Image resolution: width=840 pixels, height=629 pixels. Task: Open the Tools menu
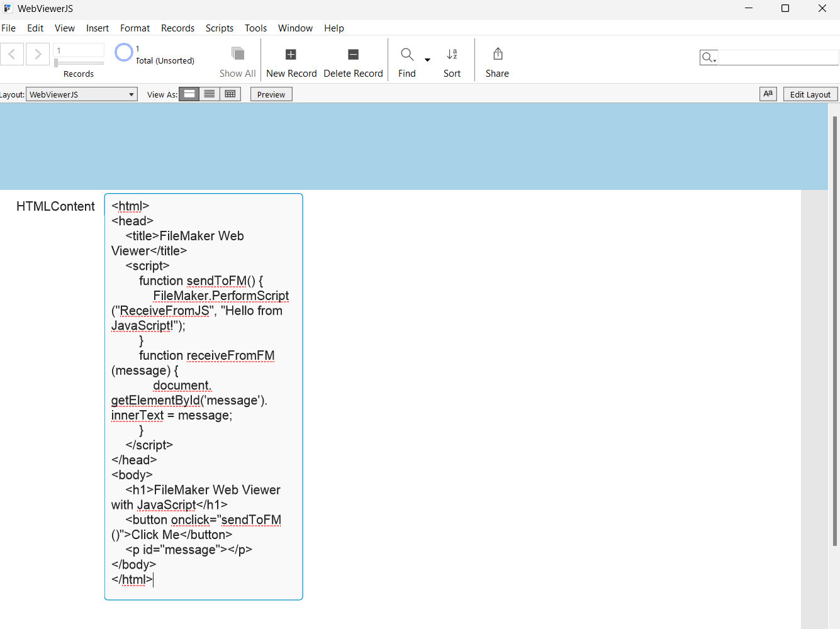pos(256,28)
